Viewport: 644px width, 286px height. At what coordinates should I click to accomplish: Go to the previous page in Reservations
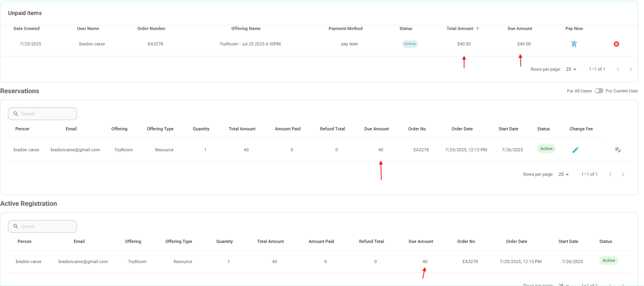(x=610, y=174)
